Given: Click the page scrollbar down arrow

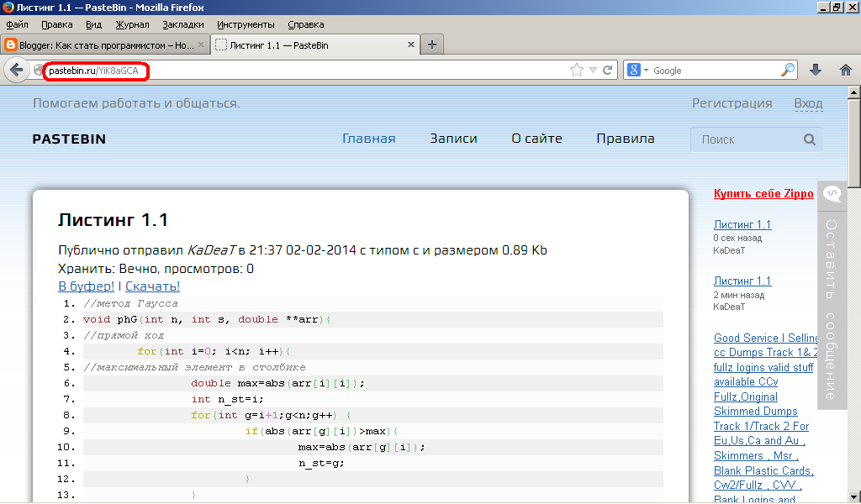Looking at the screenshot, I should click(854, 497).
